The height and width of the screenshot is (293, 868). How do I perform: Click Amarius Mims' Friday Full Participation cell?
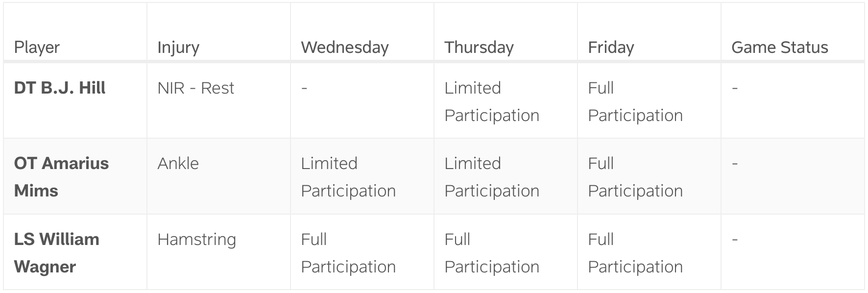click(x=635, y=177)
